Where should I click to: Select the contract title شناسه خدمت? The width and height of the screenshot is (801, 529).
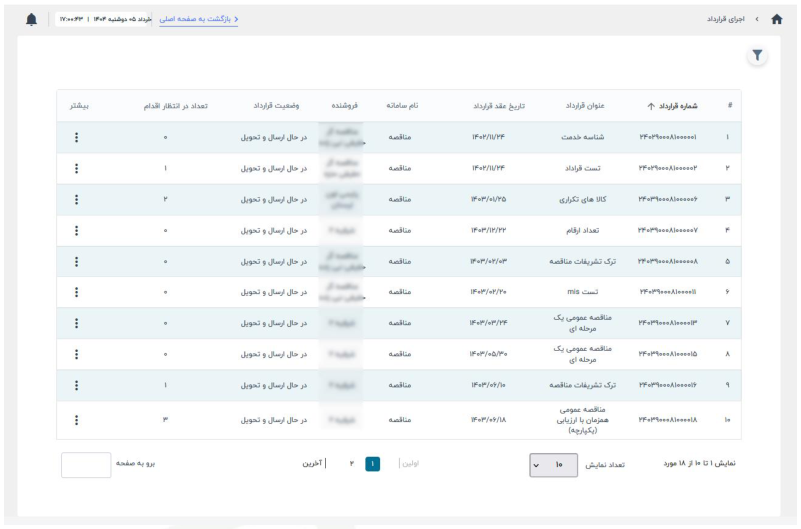[583, 137]
